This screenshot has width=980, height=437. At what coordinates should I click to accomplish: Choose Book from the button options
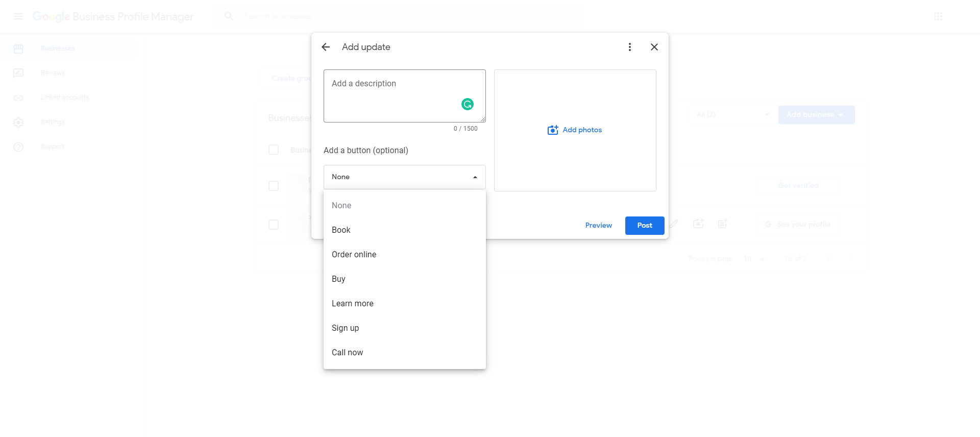405,230
